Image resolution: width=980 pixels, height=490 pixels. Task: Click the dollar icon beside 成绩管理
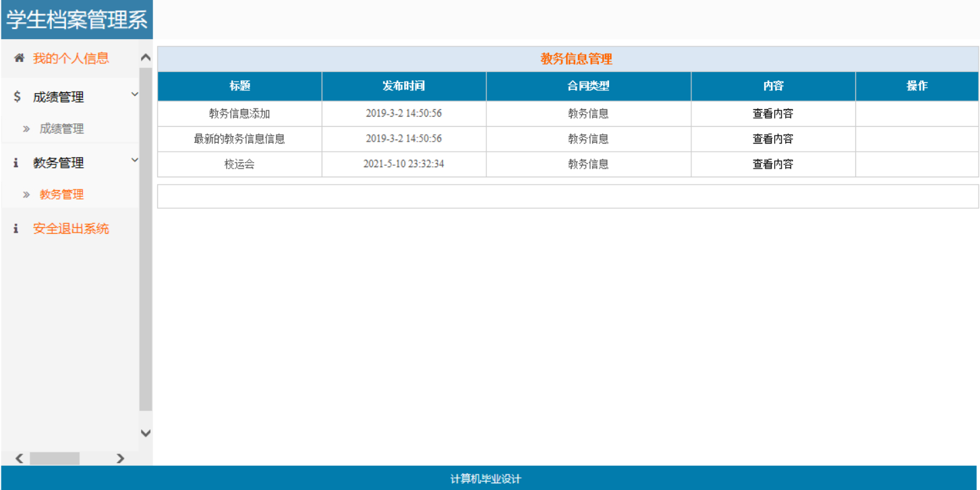pos(17,97)
